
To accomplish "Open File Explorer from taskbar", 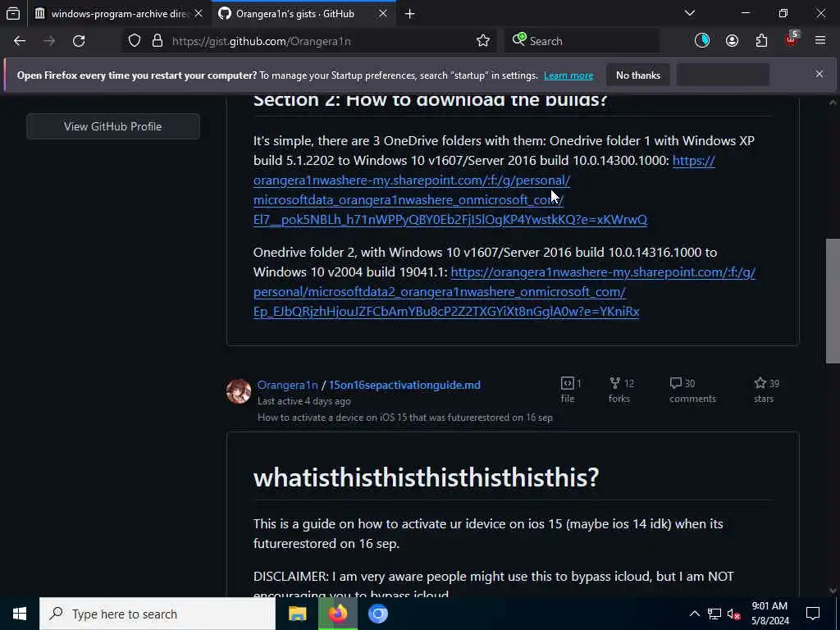I will (297, 614).
